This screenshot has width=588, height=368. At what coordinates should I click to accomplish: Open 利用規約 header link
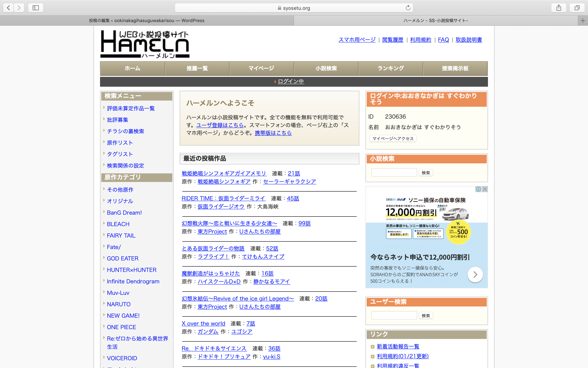pyautogui.click(x=421, y=40)
